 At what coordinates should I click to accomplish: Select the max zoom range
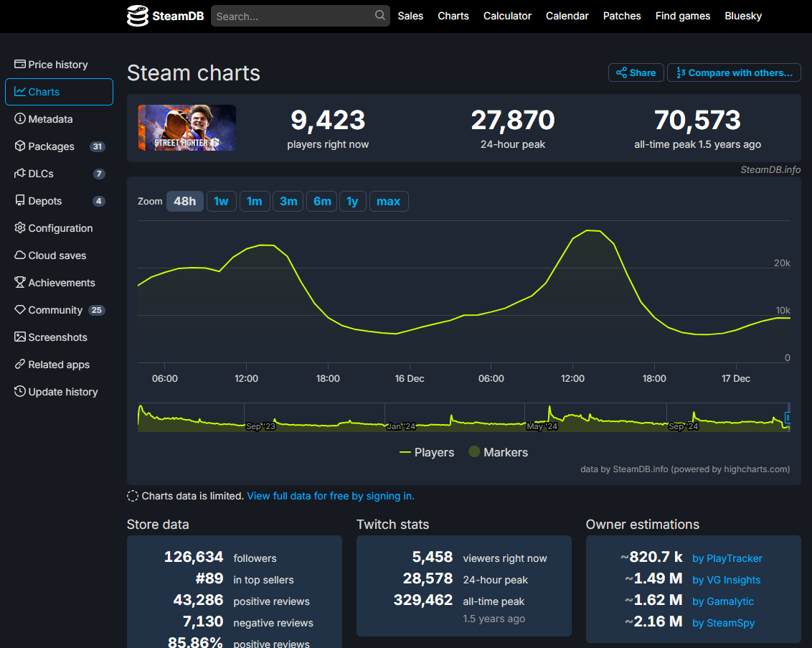click(x=388, y=202)
